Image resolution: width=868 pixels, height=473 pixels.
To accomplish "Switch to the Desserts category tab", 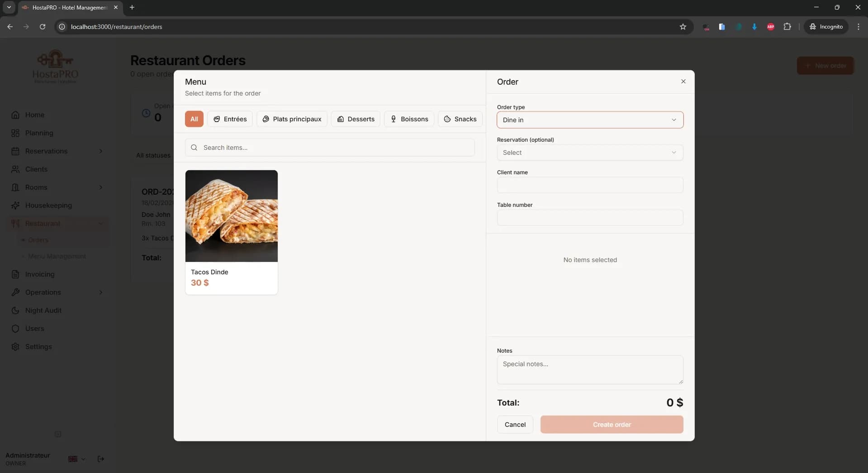I will tap(356, 119).
